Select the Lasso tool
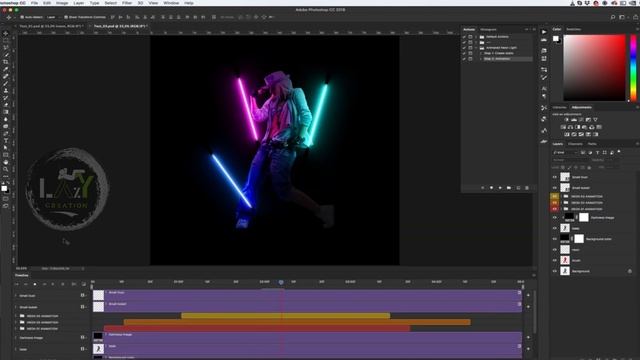The width and height of the screenshot is (640, 360). 5,48
